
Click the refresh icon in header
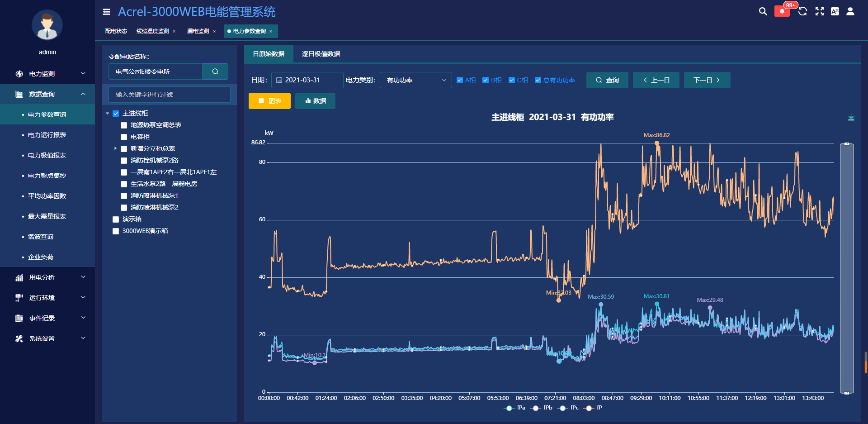(802, 11)
